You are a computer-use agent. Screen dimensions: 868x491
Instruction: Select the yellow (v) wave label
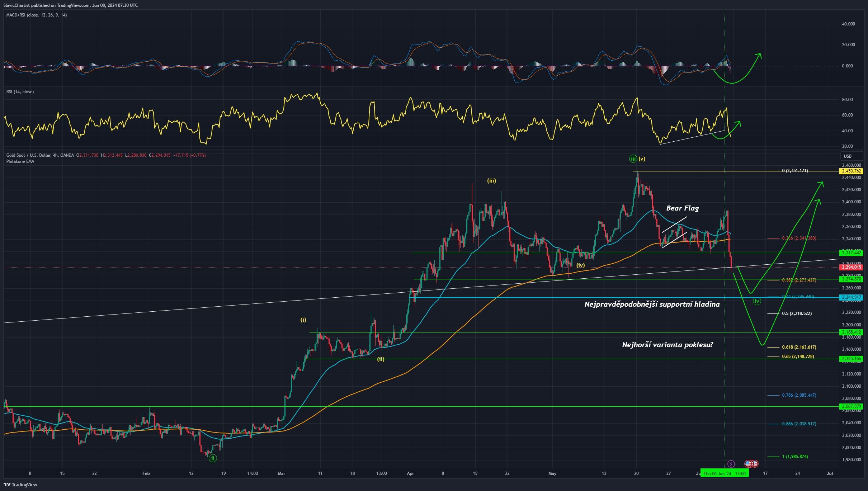[x=642, y=159]
